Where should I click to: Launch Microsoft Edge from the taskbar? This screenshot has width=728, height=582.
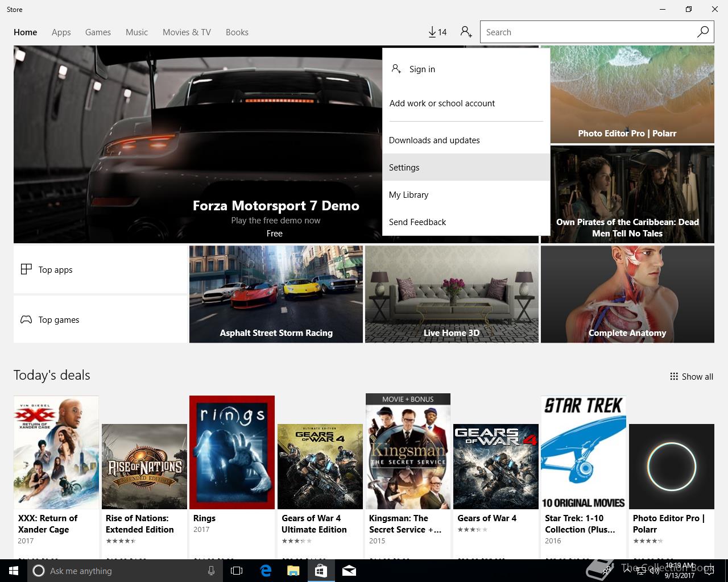coord(265,571)
